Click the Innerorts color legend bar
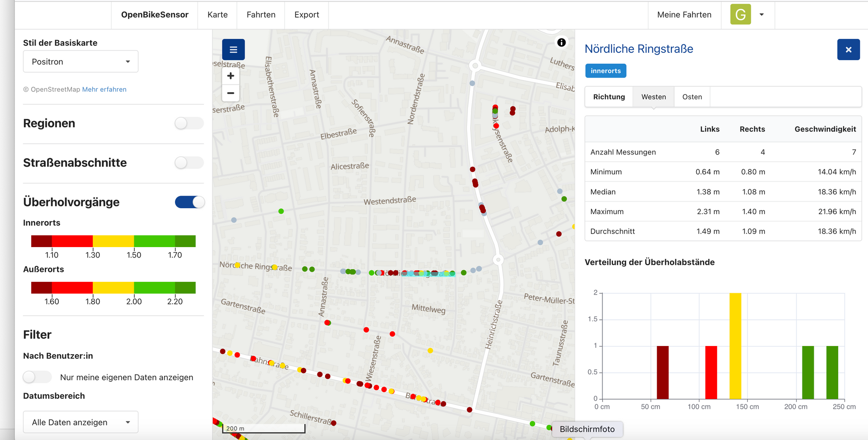 click(113, 241)
